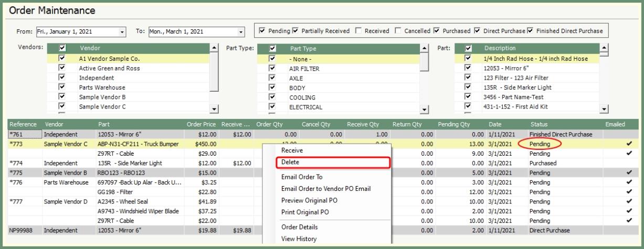Uncheck the Parts Warehouse vendor checkbox
The width and height of the screenshot is (644, 249).
tap(62, 88)
